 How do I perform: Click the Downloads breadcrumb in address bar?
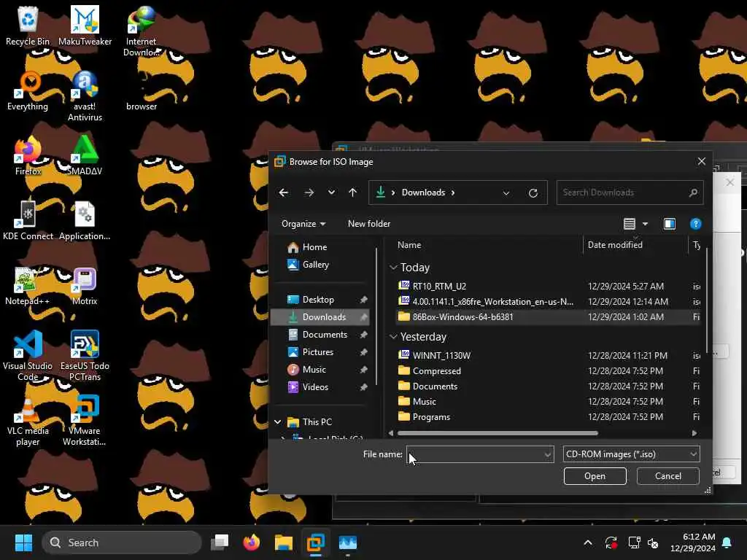click(423, 192)
